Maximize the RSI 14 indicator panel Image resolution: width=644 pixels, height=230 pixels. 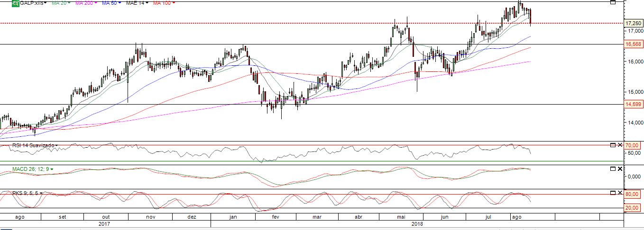[612, 144]
